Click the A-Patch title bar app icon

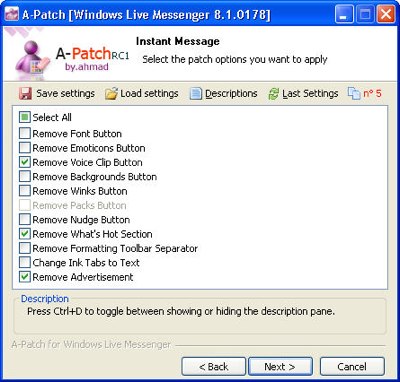(x=11, y=14)
